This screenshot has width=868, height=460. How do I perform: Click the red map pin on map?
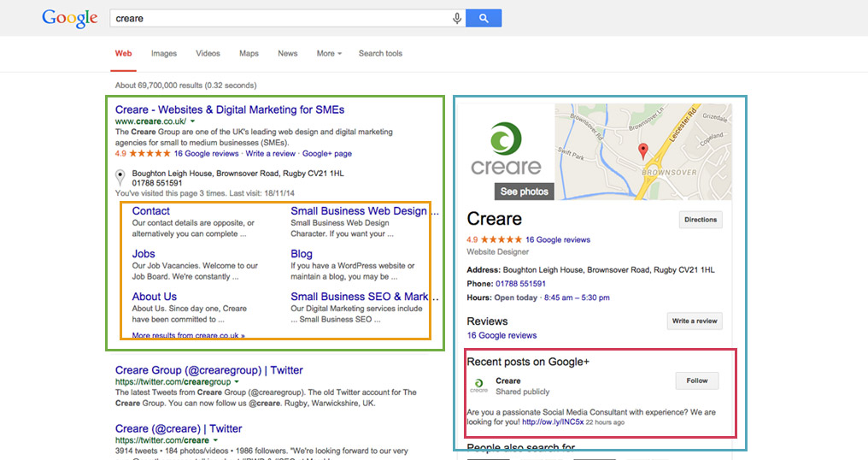pos(642,150)
